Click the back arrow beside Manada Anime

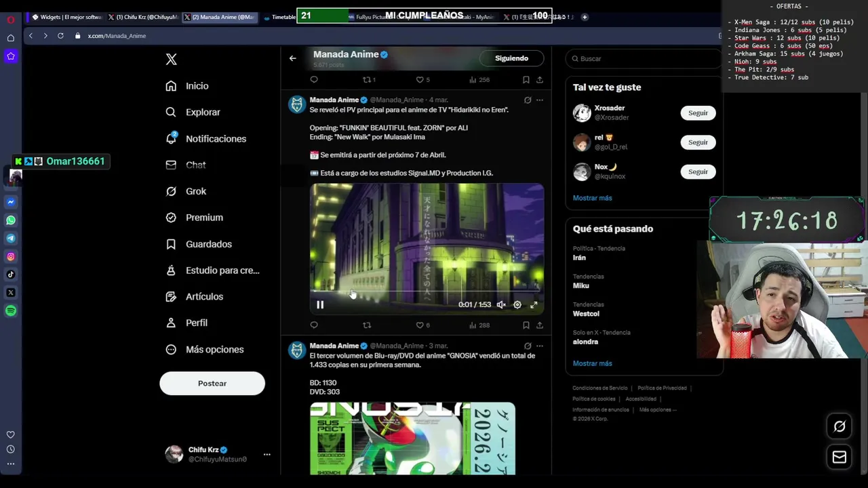pyautogui.click(x=293, y=58)
